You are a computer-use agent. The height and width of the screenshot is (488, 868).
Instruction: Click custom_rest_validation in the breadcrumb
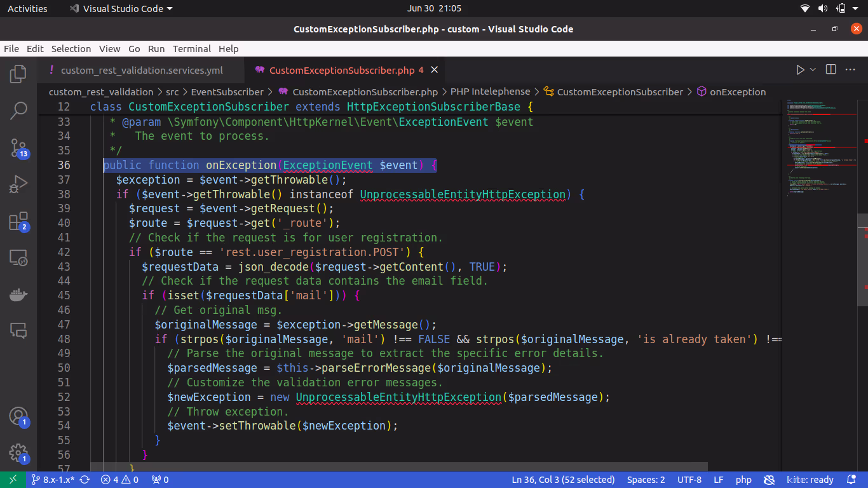tap(101, 91)
